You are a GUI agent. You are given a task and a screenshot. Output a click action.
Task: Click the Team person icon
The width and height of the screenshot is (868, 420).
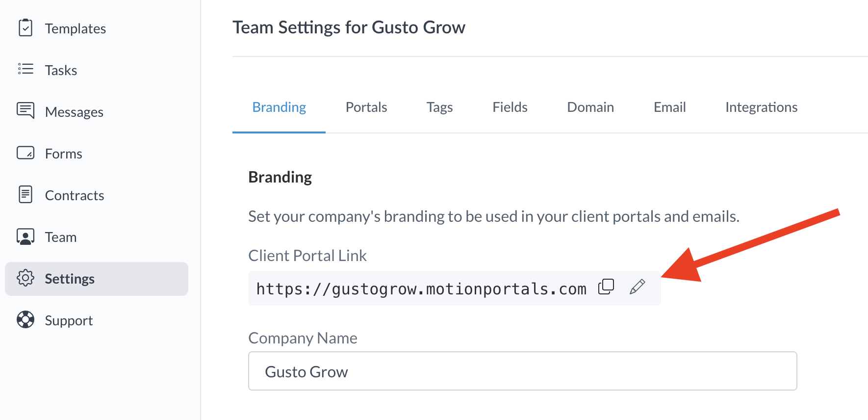tap(26, 236)
